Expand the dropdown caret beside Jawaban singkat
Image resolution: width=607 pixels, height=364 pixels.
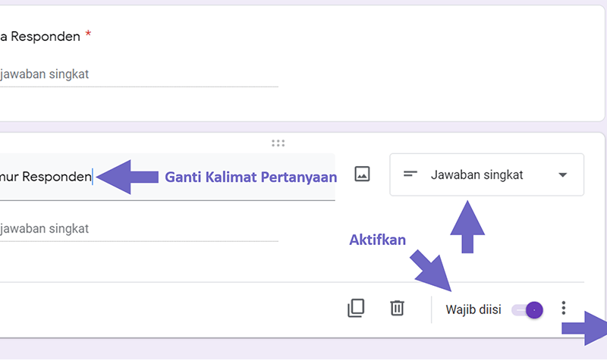tap(563, 175)
